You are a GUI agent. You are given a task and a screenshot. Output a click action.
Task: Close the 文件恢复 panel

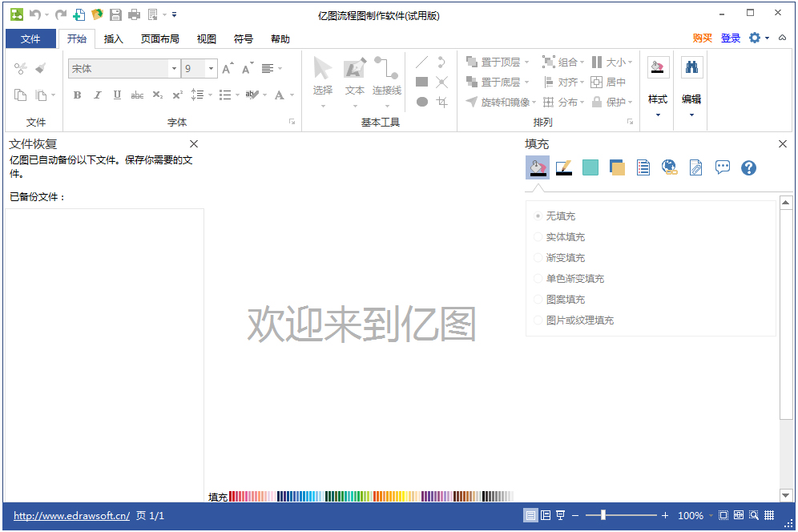(x=194, y=143)
